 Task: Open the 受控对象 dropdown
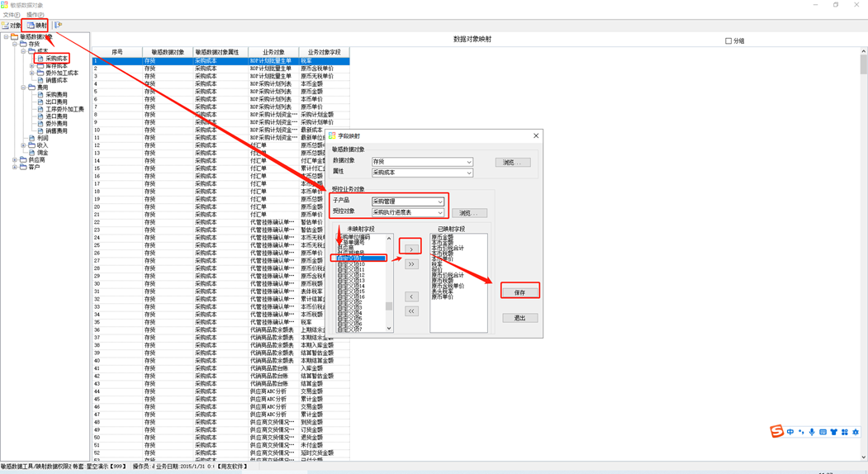(x=440, y=212)
